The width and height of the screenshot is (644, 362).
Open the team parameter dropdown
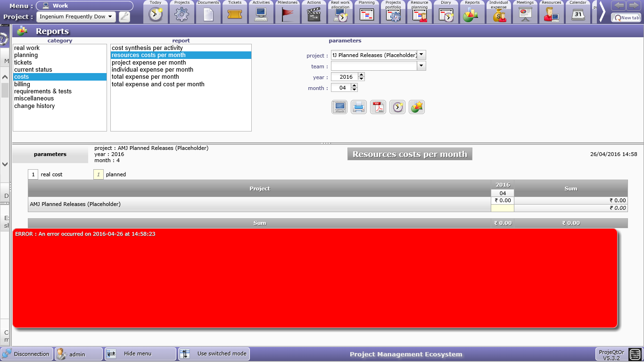(x=421, y=66)
